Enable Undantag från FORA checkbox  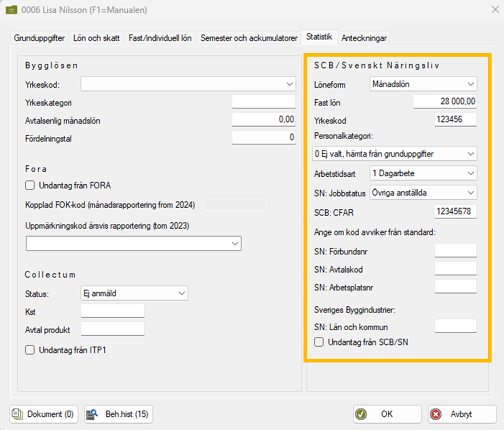[30, 185]
